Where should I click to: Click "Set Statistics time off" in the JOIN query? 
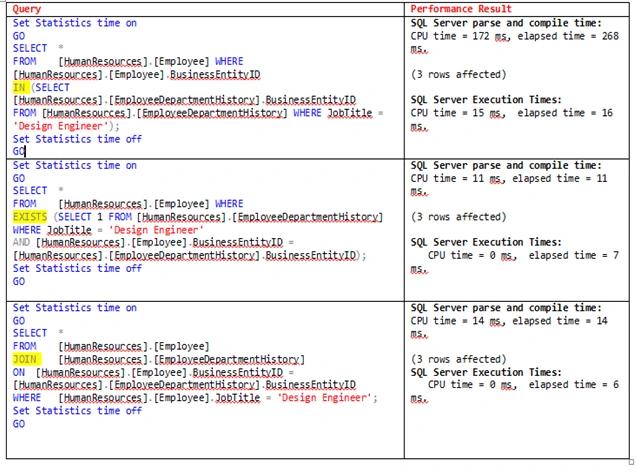77,411
